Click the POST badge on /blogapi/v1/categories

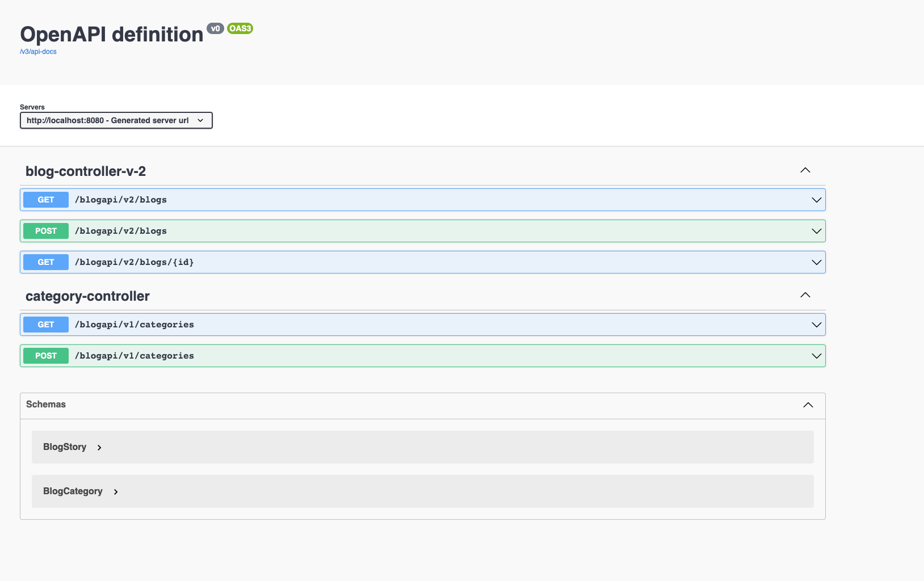[x=45, y=355]
